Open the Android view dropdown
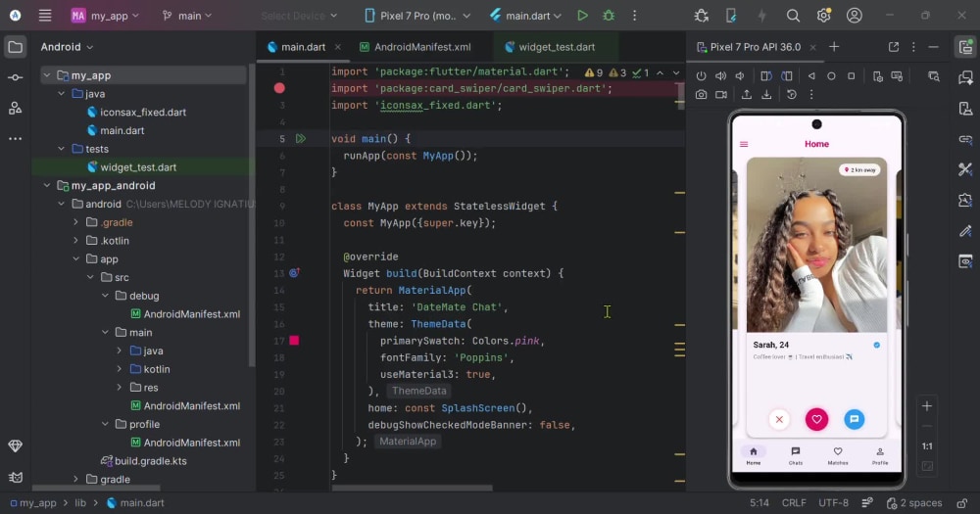The image size is (980, 514). point(67,47)
